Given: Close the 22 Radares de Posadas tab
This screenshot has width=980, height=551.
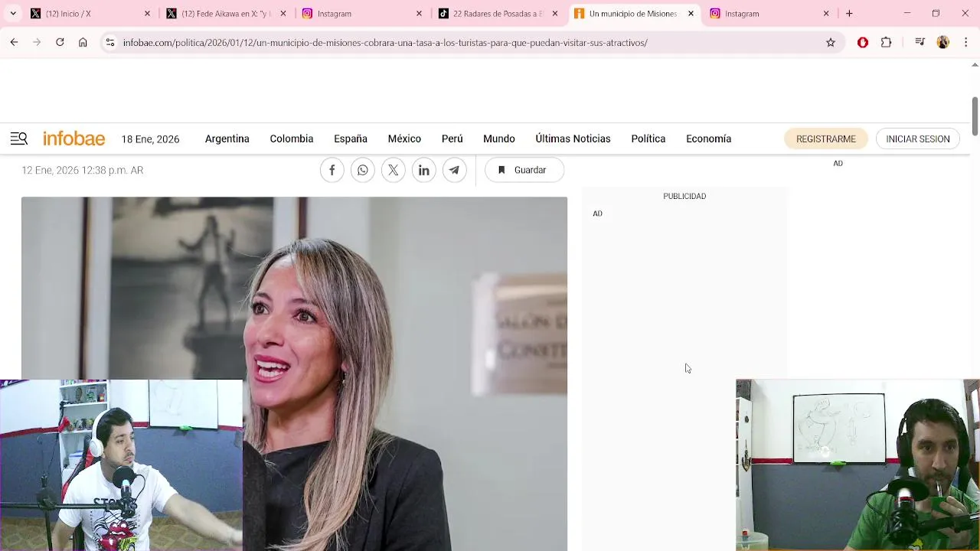Looking at the screenshot, I should (555, 13).
